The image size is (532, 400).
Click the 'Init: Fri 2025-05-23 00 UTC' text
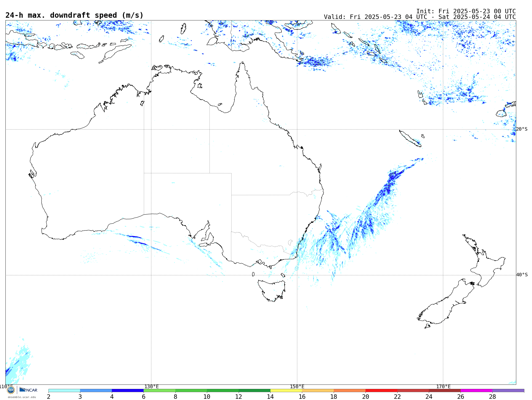pos(466,11)
